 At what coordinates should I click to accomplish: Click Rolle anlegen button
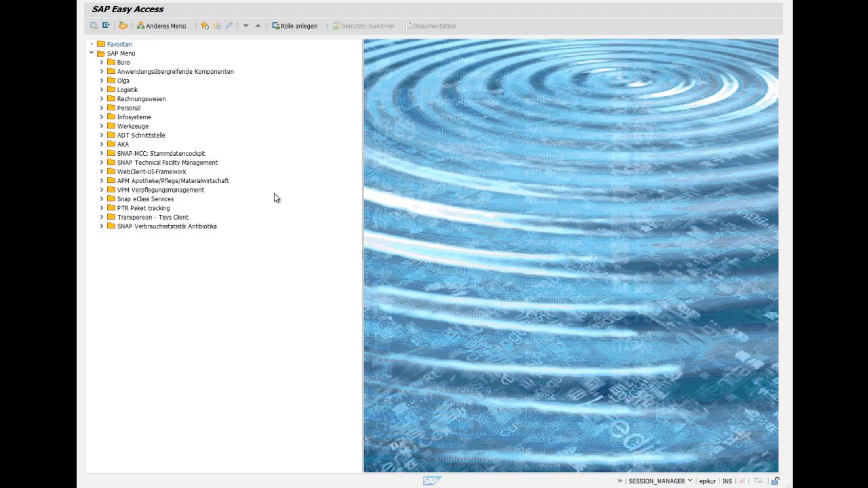pyautogui.click(x=295, y=26)
